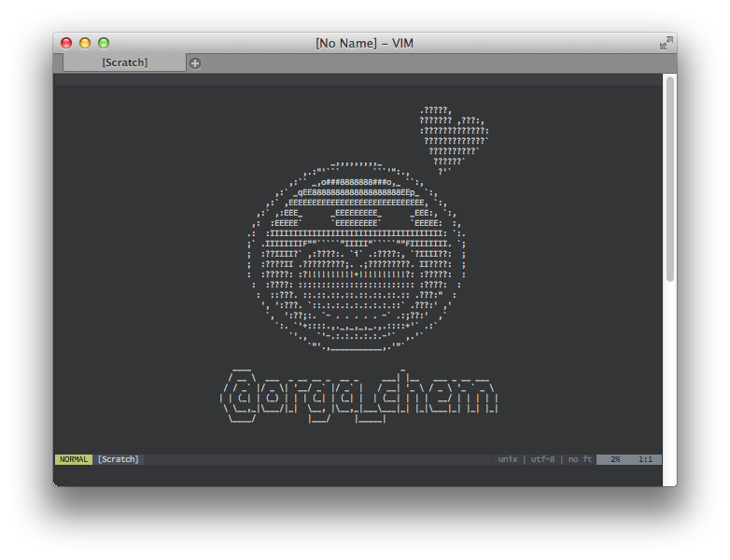
Task: Select the [Scratch] tab
Action: pos(124,63)
